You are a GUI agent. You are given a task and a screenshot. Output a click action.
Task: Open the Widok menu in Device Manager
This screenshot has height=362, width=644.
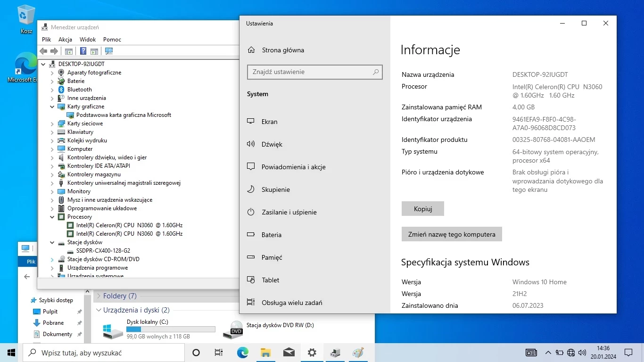88,40
